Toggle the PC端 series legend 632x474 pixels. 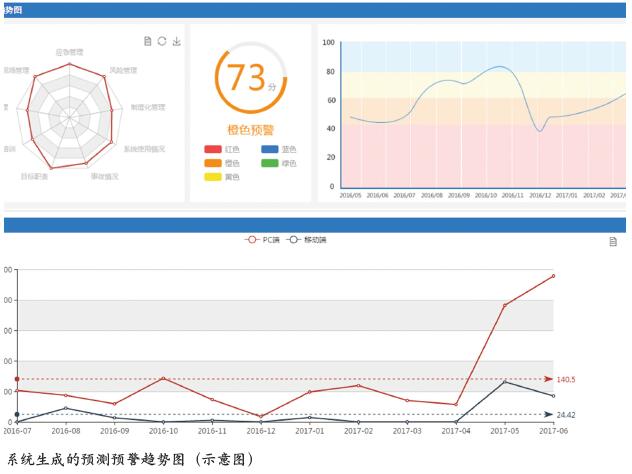pyautogui.click(x=263, y=240)
